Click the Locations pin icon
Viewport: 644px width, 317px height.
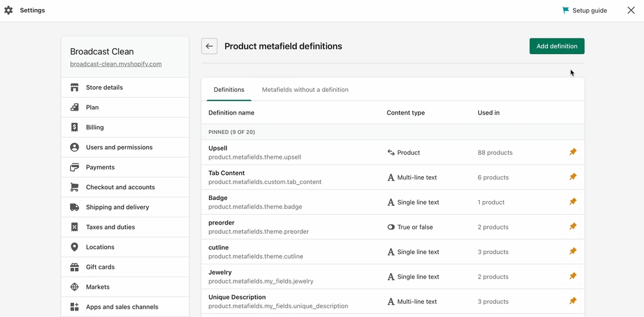pyautogui.click(x=75, y=247)
